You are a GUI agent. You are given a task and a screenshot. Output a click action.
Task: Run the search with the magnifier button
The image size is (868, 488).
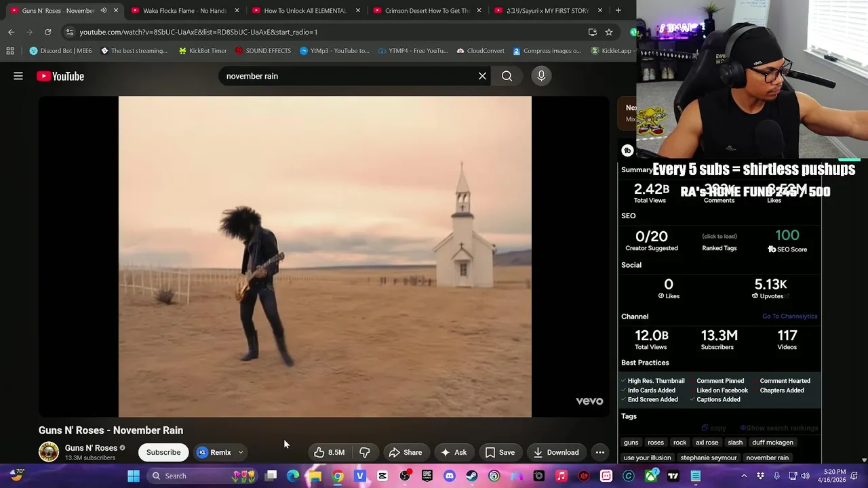click(507, 76)
